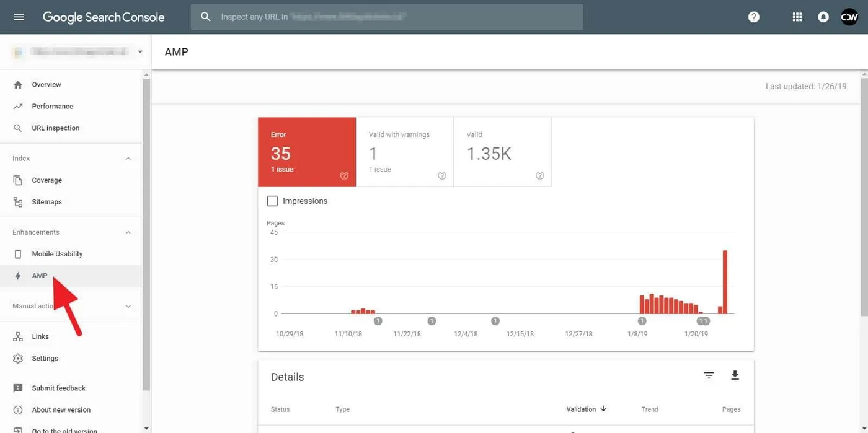868x433 pixels.
Task: Click the Sitemaps tree icon
Action: point(18,202)
